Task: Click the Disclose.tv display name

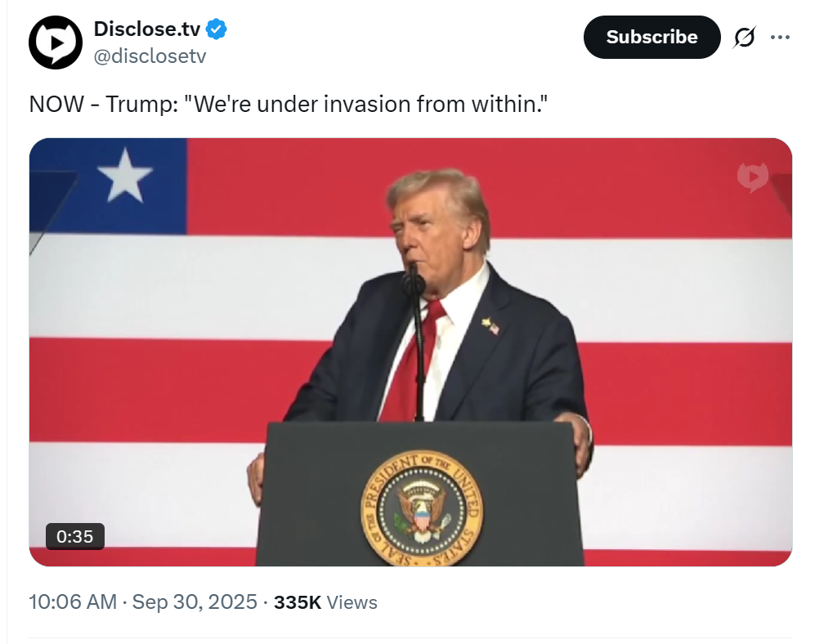Action: (146, 29)
